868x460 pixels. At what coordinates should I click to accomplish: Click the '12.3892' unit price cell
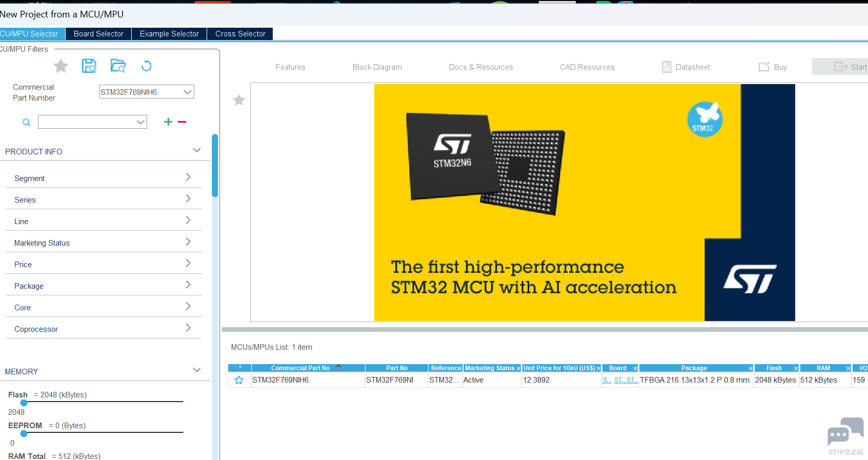[561, 380]
